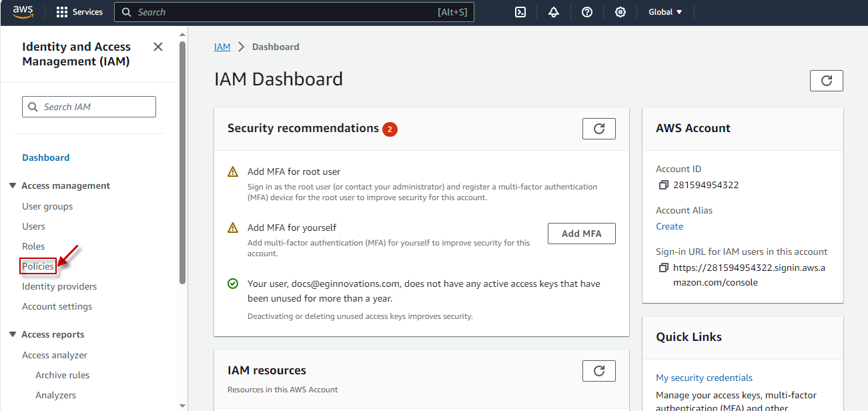Open Dashboard in the sidebar
The width and height of the screenshot is (868, 411).
(46, 157)
